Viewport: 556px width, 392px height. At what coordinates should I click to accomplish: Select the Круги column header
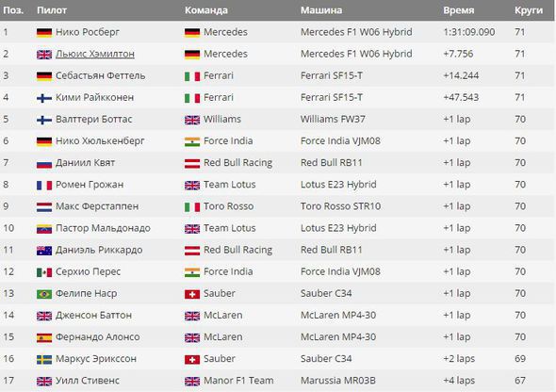(x=529, y=10)
